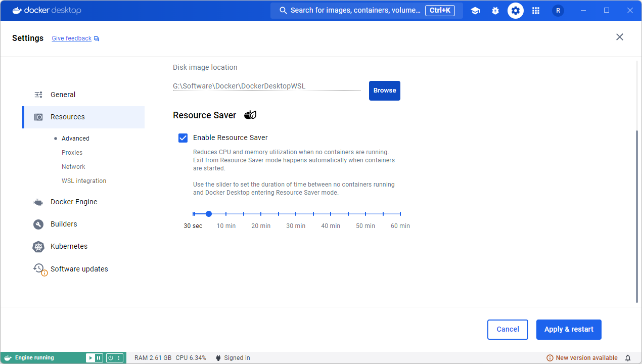Click the Docker Engine whale icon

click(x=38, y=202)
